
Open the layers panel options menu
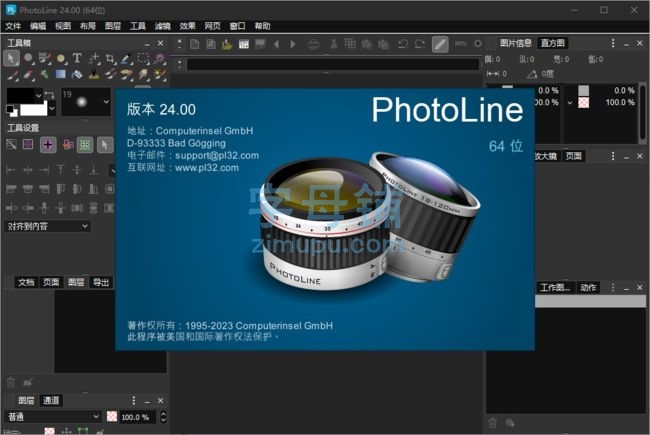[133, 400]
